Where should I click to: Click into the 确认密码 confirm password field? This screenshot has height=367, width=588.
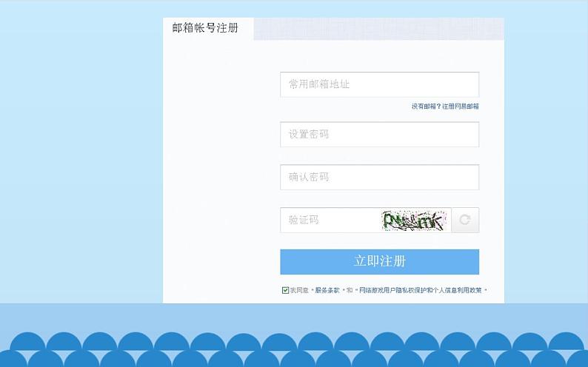point(379,177)
